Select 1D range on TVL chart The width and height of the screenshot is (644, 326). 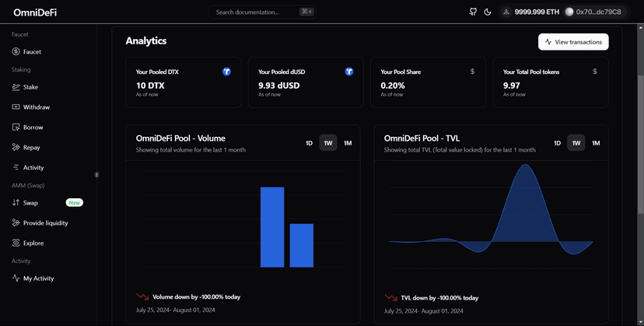pyautogui.click(x=558, y=143)
